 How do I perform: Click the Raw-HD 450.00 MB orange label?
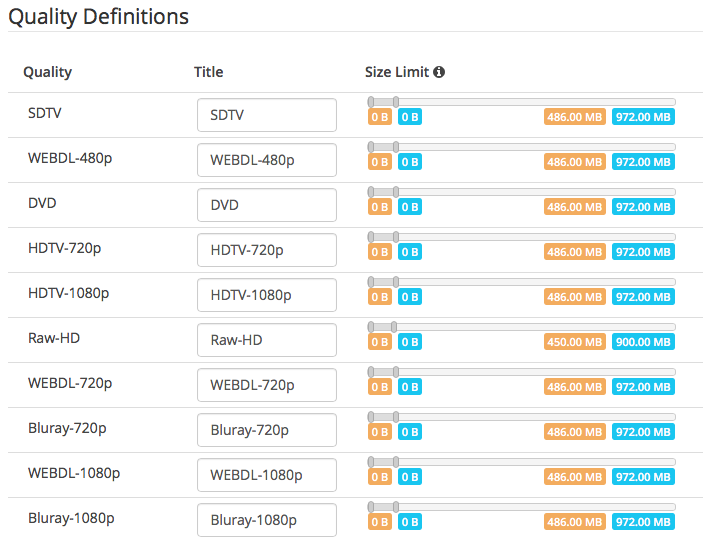(575, 342)
